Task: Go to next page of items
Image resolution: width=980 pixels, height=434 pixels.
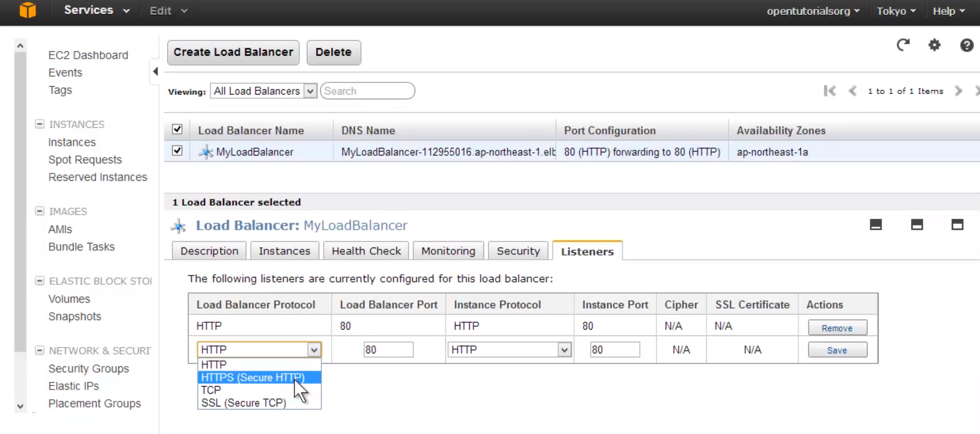Action: pos(958,91)
